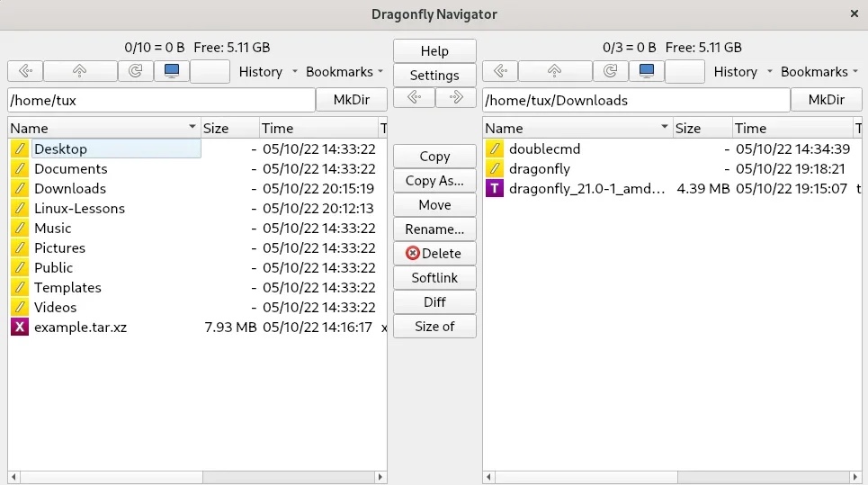Screen dimensions: 868x485
Task: Open the right pane Bookmarks dropdown
Action: [819, 72]
